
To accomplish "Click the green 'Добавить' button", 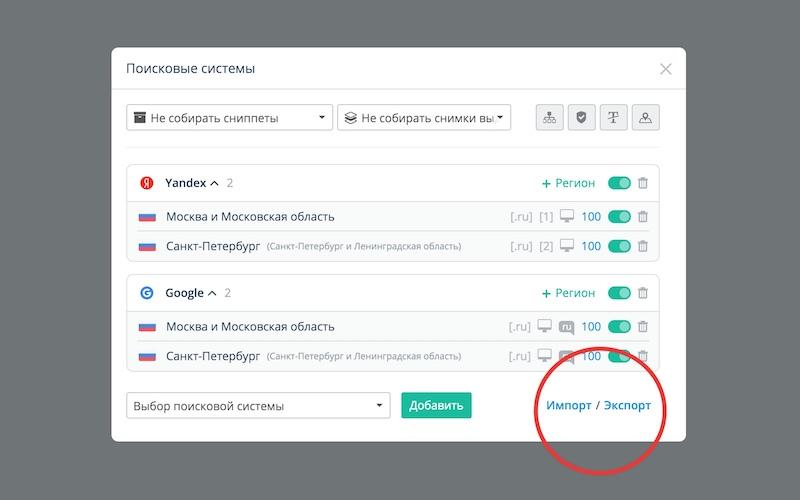I will 436,405.
